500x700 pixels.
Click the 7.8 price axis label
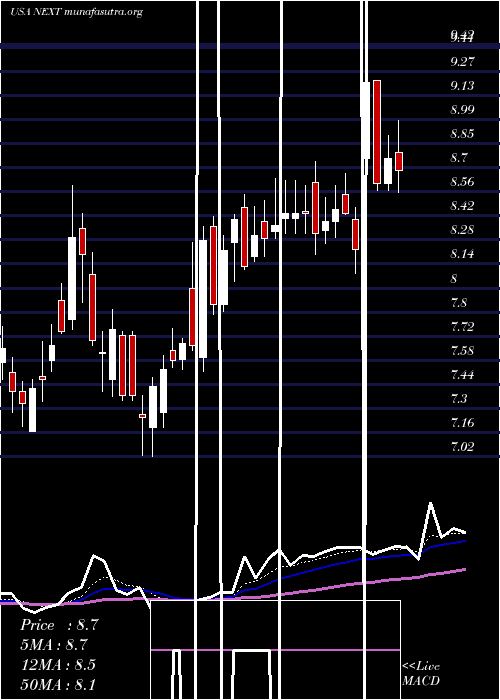[x=459, y=303]
